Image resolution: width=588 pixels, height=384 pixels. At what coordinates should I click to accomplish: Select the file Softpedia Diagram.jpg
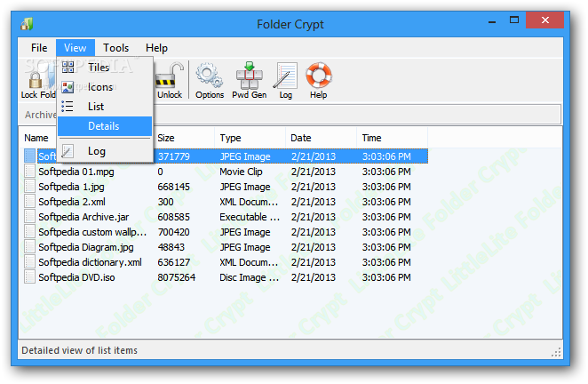pyautogui.click(x=86, y=247)
